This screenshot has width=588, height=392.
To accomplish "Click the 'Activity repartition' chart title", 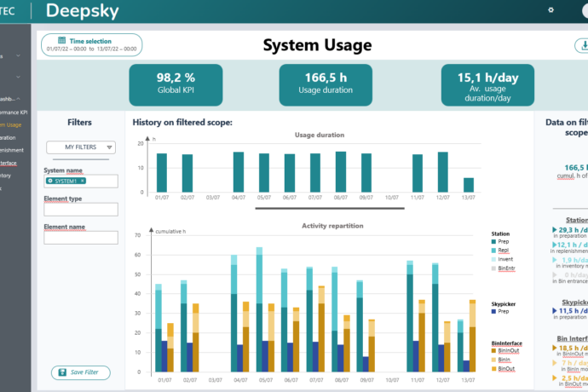I will 332,226.
